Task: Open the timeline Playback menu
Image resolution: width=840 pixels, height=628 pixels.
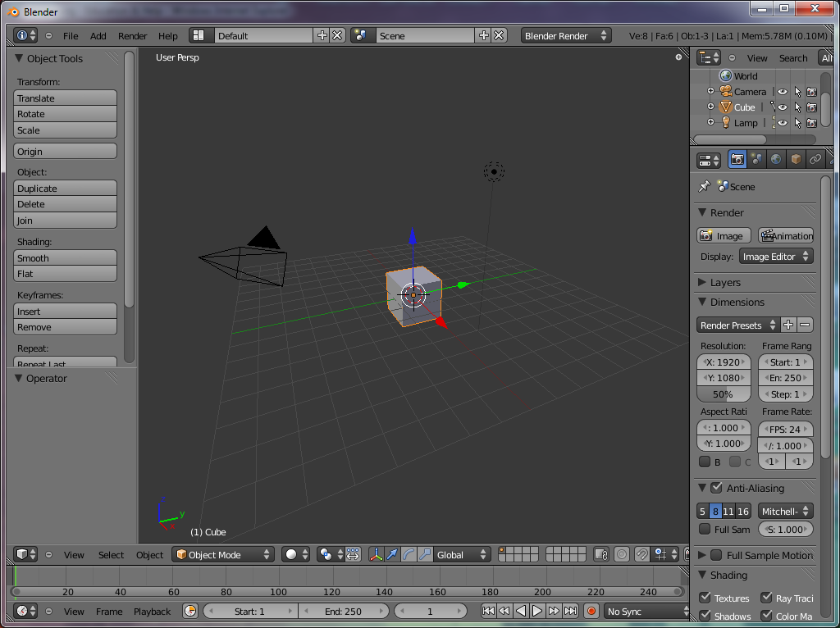Action: (152, 612)
